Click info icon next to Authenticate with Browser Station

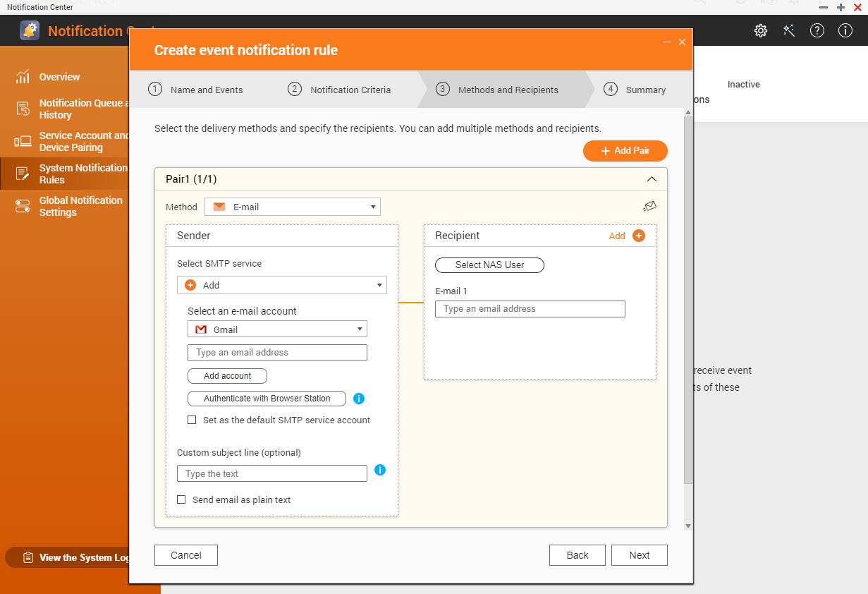click(358, 399)
